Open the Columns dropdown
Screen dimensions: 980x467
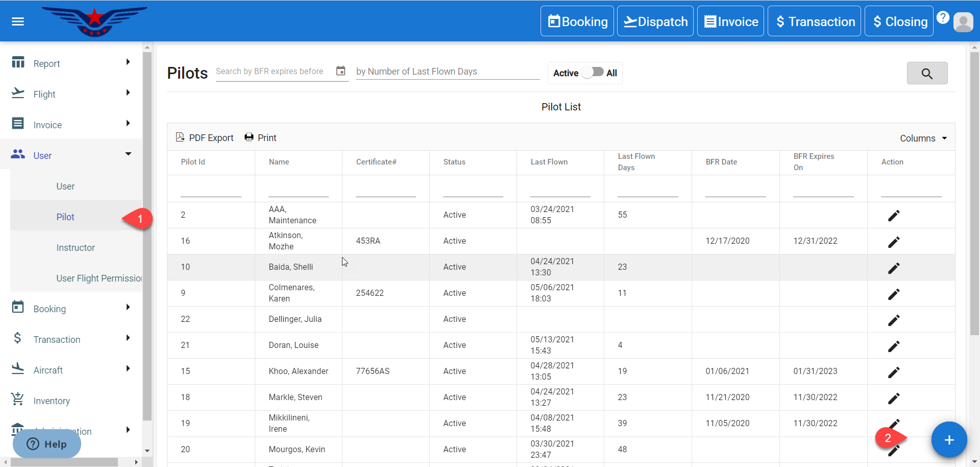(x=923, y=138)
